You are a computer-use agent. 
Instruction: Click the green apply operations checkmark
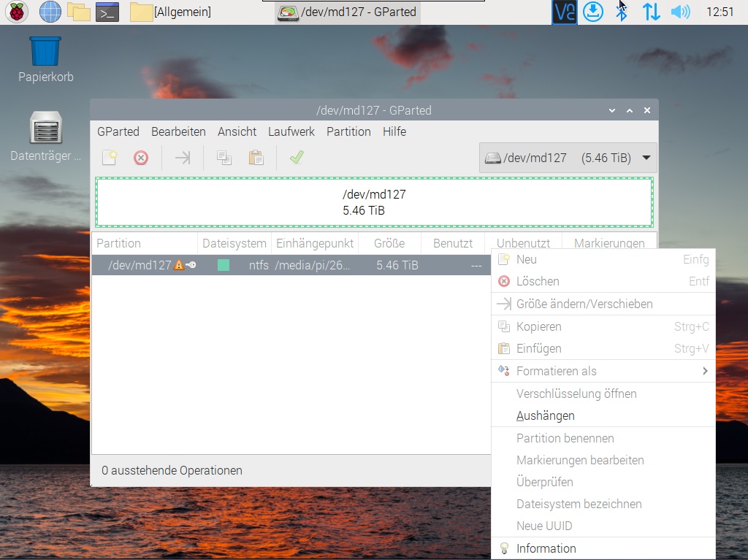297,157
